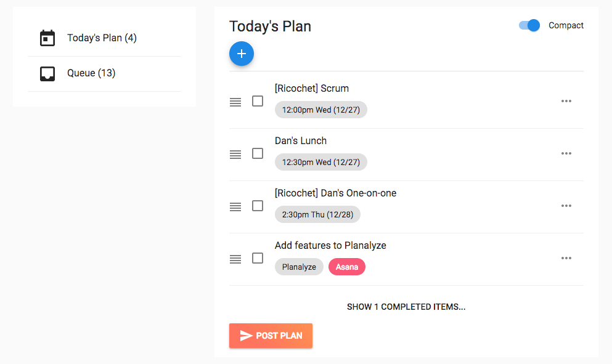Open more options for Ricochet Scrum
Image resolution: width=612 pixels, height=364 pixels.
pos(566,101)
